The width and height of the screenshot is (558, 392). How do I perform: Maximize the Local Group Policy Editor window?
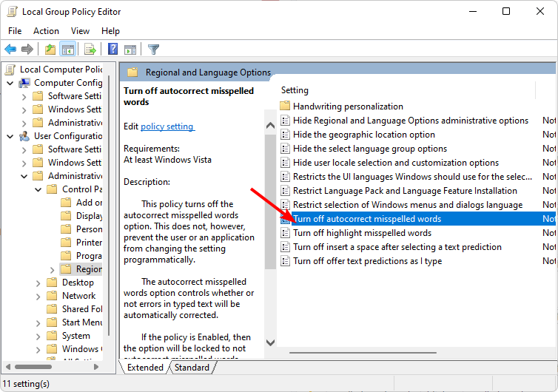tap(506, 11)
